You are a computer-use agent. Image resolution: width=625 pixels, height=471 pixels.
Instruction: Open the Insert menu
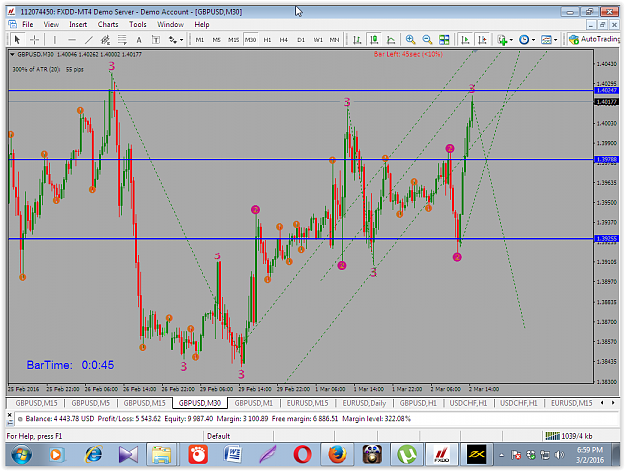[x=78, y=24]
